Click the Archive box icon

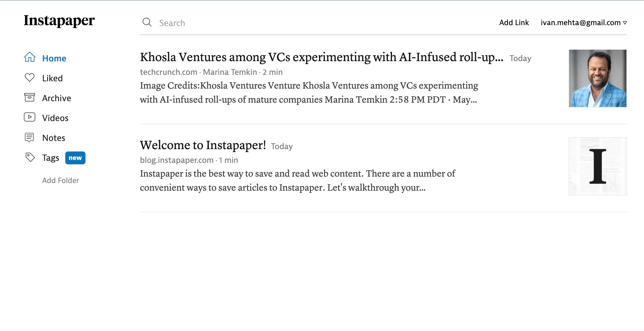coord(30,97)
